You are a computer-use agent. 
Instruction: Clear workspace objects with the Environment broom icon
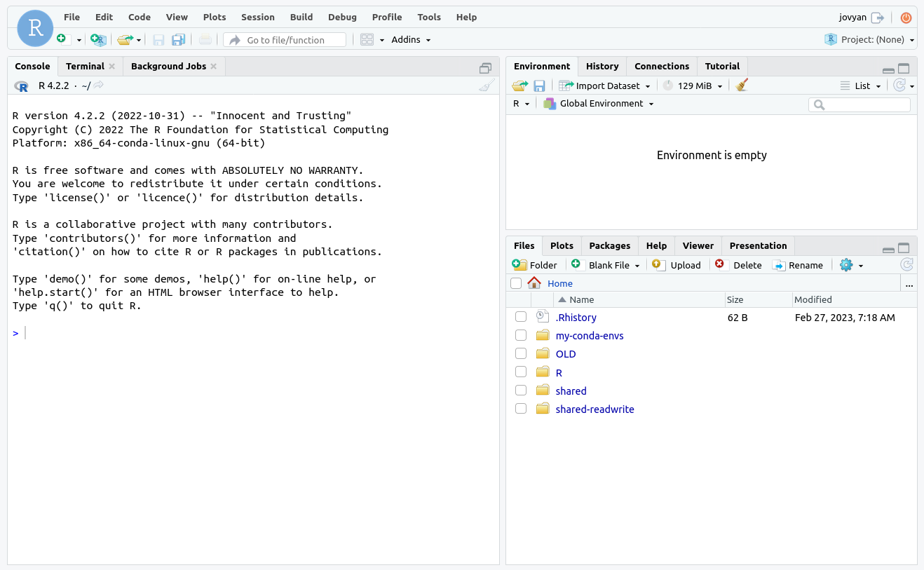pos(741,85)
